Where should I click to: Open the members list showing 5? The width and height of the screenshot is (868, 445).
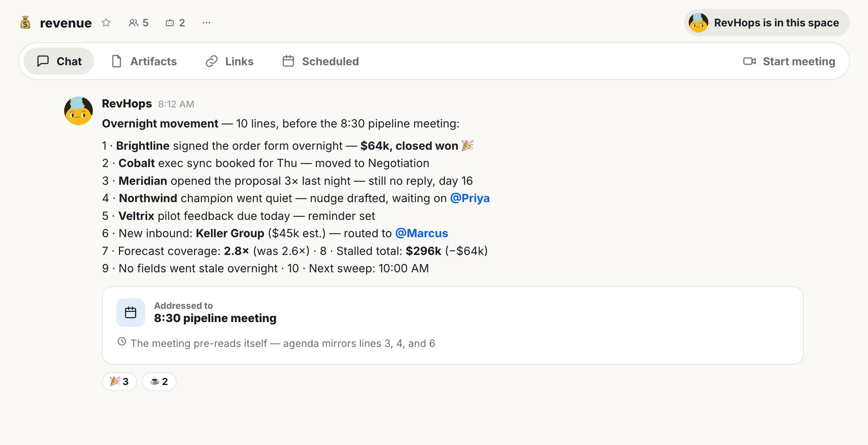point(139,23)
